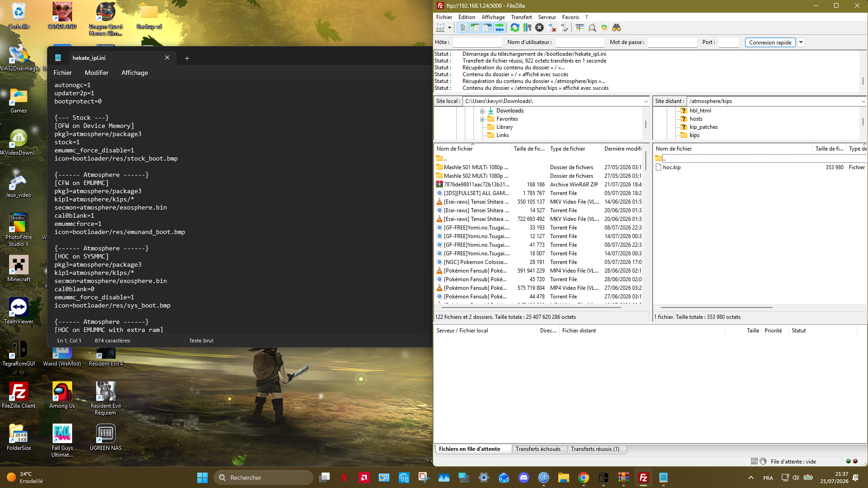
Task: Open the Site local path dropdown
Action: [646, 101]
